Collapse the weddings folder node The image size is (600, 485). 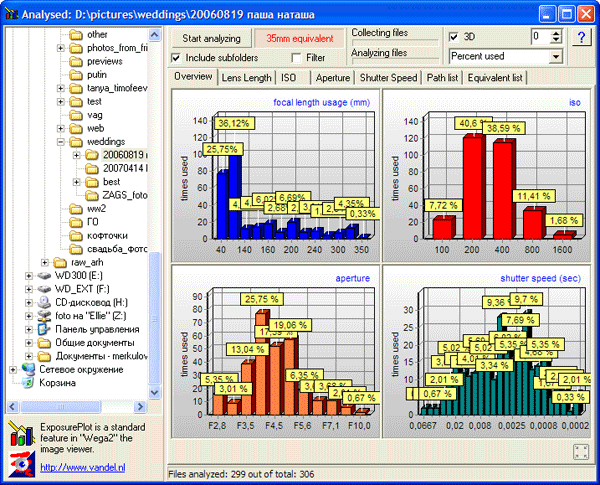click(60, 142)
